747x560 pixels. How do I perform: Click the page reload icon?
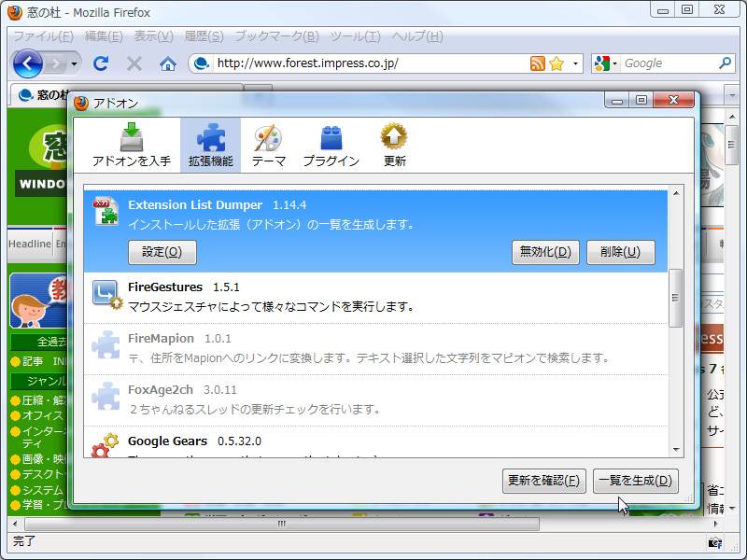101,63
